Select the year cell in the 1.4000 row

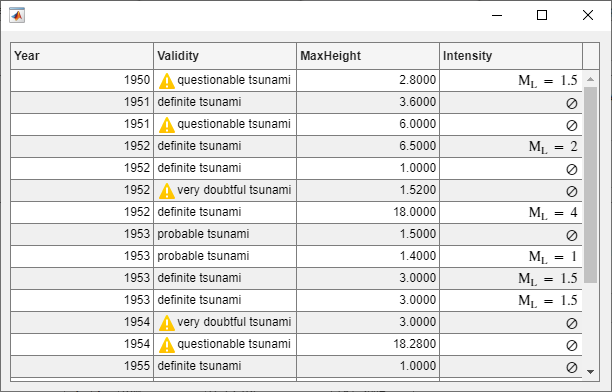click(82, 257)
